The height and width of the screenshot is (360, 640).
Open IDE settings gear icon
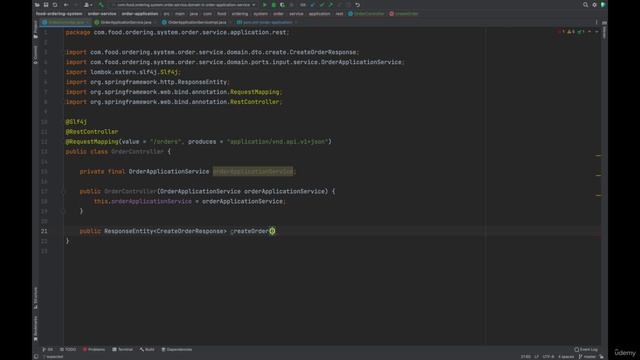click(594, 5)
